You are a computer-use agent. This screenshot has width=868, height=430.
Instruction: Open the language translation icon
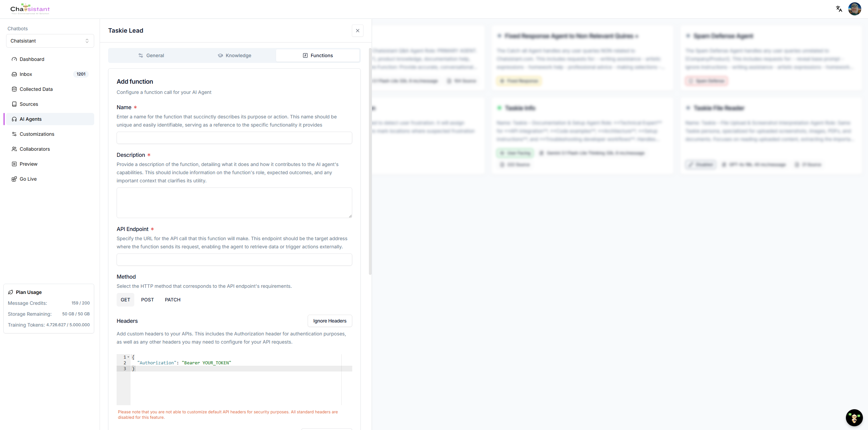tap(839, 9)
